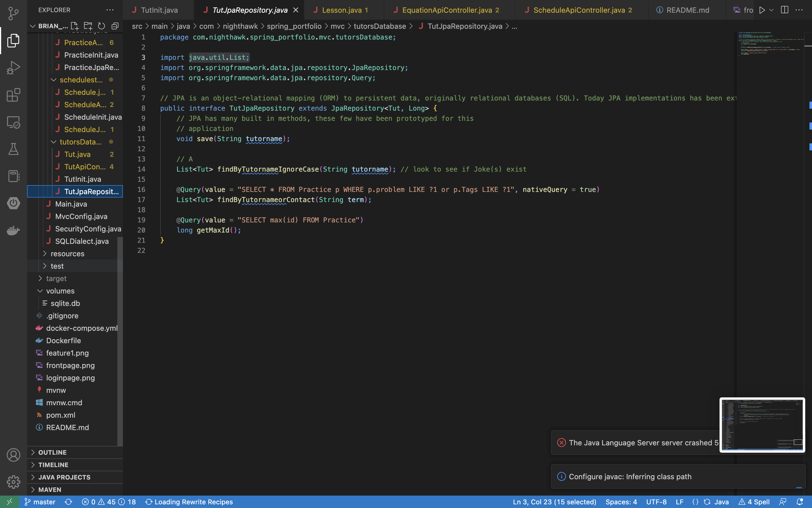
Task: Click Ln 3, Col 23 cursor position
Action: 554,502
